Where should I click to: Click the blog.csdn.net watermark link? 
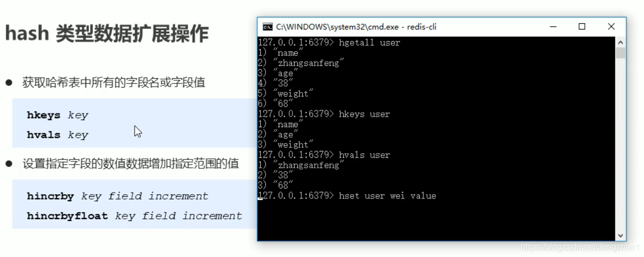tap(580, 247)
